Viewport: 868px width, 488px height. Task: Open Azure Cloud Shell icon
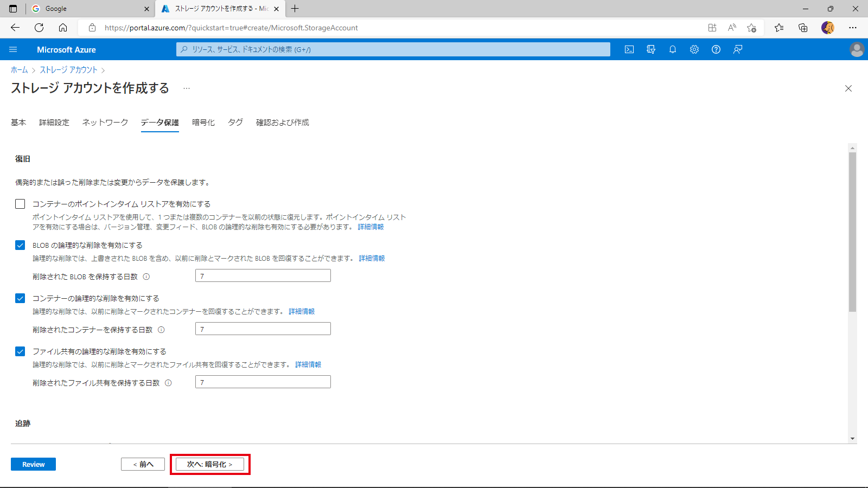tap(629, 49)
